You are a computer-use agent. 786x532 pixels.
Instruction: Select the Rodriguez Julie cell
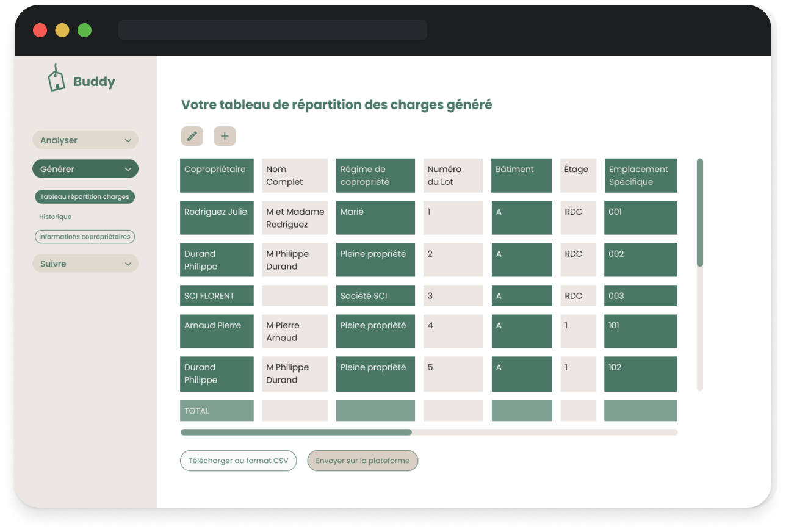[217, 218]
